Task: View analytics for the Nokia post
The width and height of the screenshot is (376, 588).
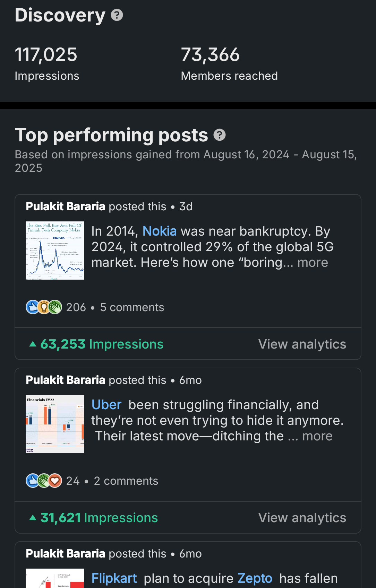Action: (x=302, y=344)
